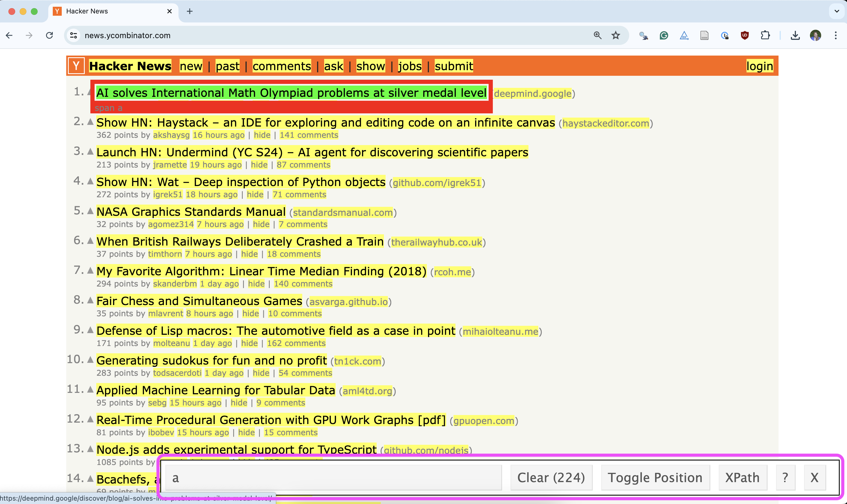Toggle Position of selector toolbar
This screenshot has height=504, width=847.
coord(655,478)
